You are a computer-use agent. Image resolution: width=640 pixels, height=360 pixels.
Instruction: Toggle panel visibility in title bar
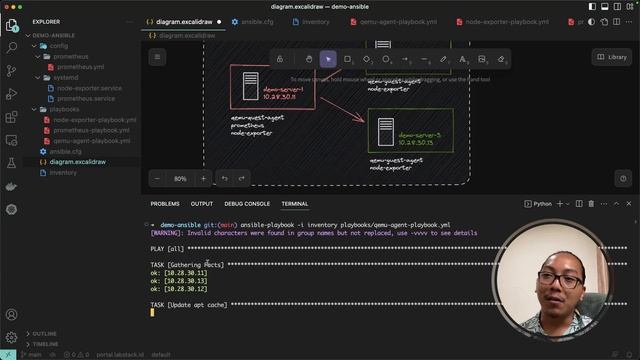(x=605, y=7)
